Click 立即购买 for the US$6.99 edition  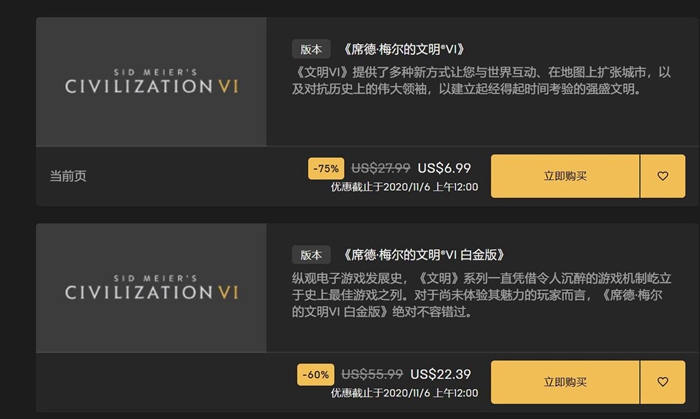pyautogui.click(x=565, y=176)
